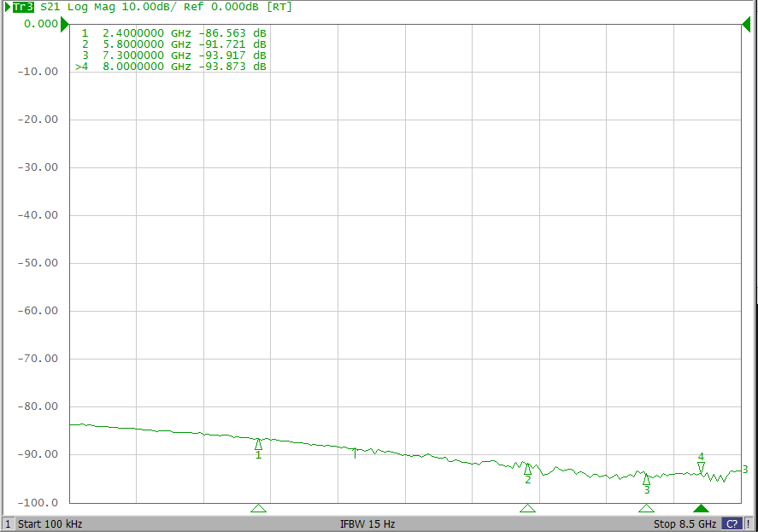The image size is (758, 532).
Task: Click the C? correction status indicator
Action: click(732, 524)
